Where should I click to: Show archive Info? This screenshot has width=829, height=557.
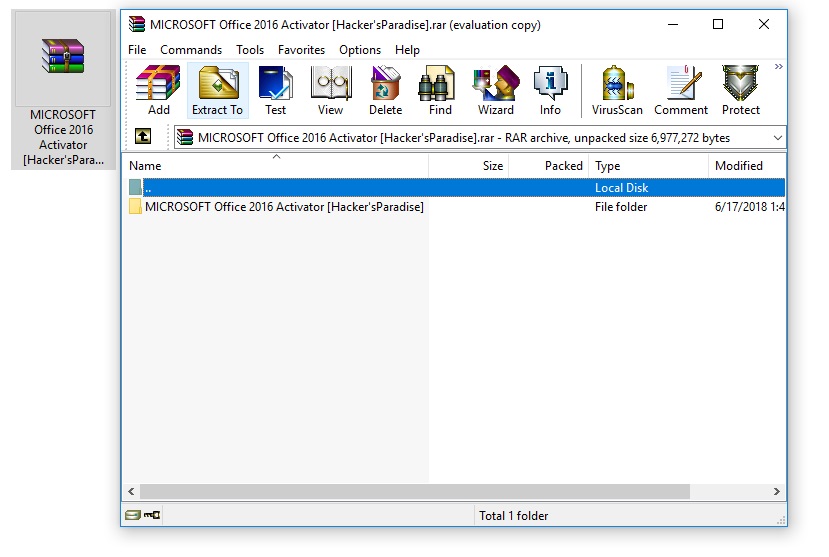[x=550, y=90]
